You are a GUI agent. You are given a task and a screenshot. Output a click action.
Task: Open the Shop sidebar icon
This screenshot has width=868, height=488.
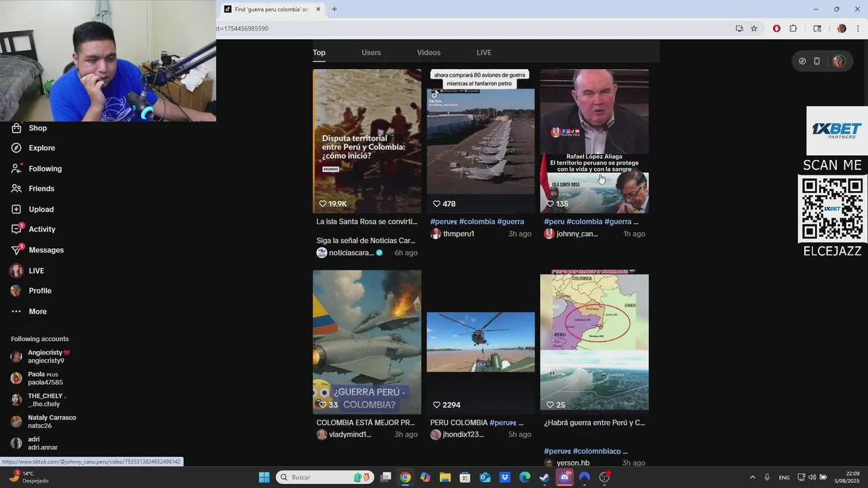(16, 128)
